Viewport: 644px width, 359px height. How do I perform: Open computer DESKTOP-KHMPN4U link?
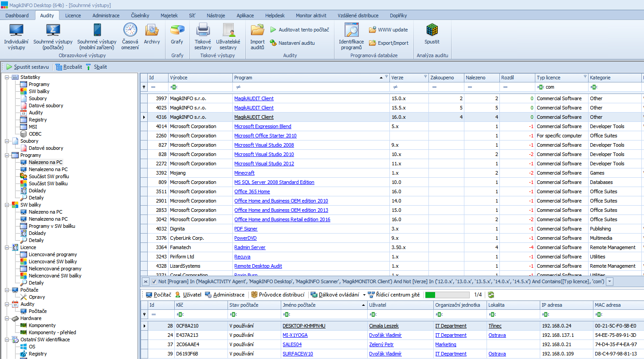pyautogui.click(x=304, y=326)
